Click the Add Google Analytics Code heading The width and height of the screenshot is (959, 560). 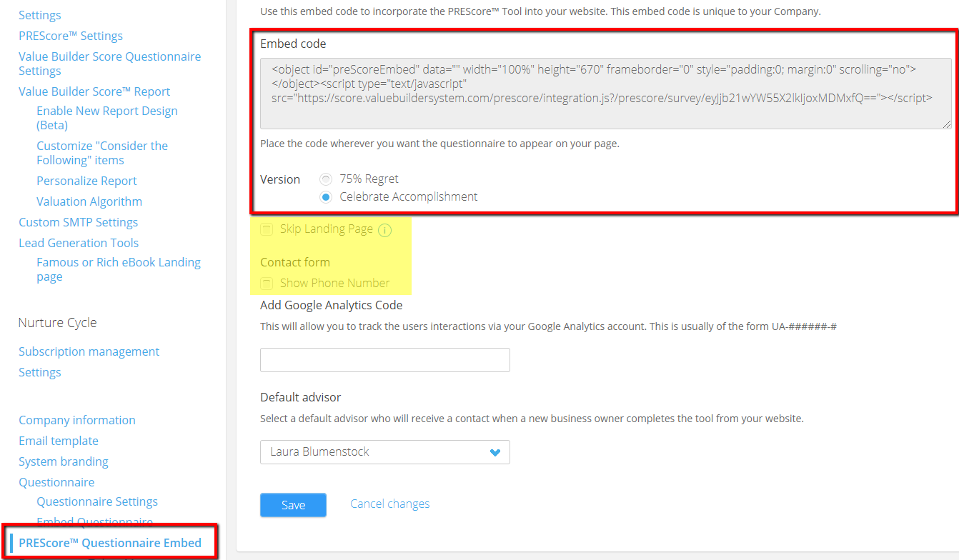click(332, 305)
